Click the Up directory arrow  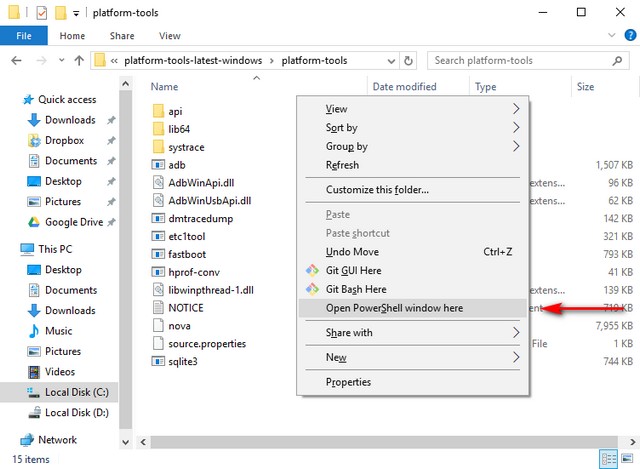click(79, 61)
